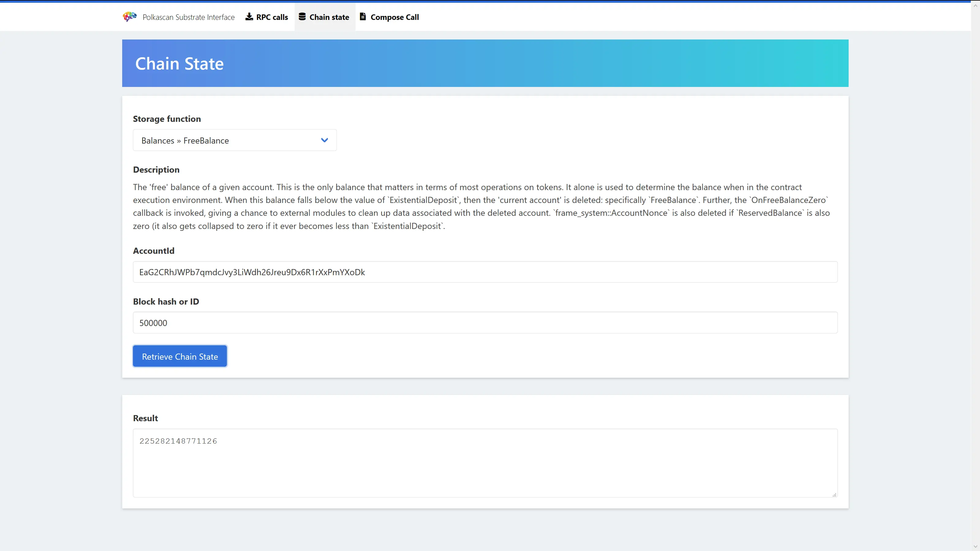
Task: Click the download icon beside RPC calls
Action: coord(249,17)
